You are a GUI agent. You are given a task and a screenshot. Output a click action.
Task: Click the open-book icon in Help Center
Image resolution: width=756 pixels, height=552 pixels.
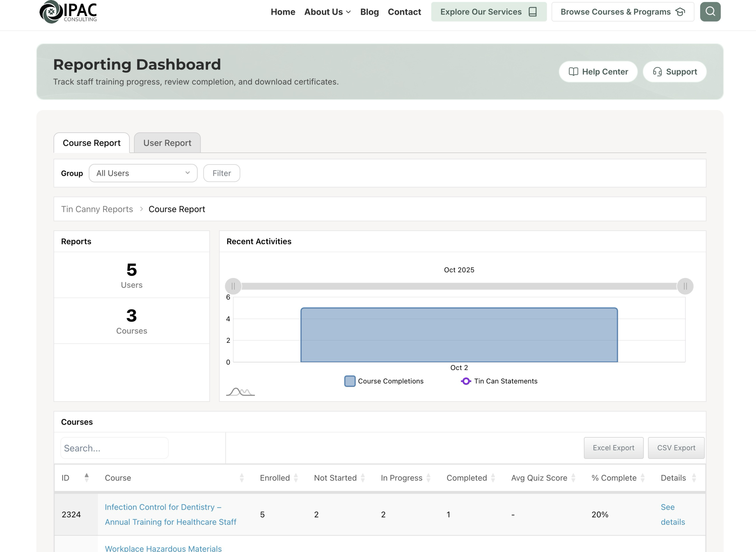pyautogui.click(x=573, y=72)
